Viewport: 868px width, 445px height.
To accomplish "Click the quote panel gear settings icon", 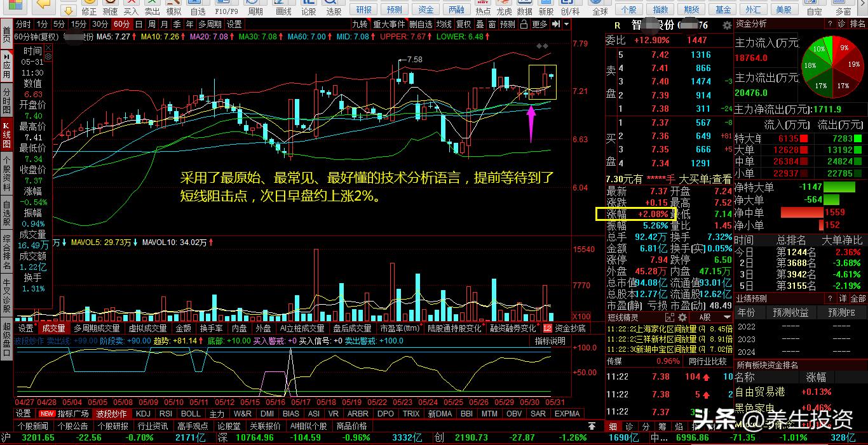I will 727,25.
